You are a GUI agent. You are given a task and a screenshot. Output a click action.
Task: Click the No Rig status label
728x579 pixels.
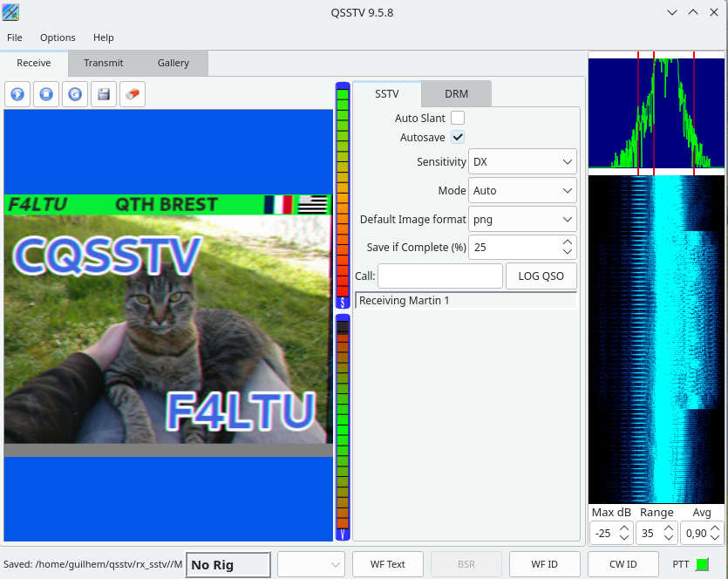(x=228, y=564)
